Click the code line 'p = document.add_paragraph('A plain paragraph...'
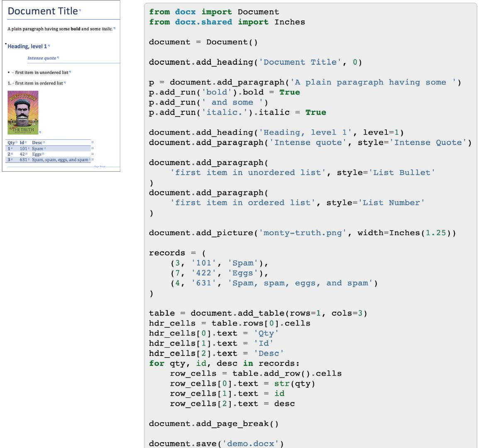This screenshot has height=448, width=486. pyautogui.click(x=305, y=83)
